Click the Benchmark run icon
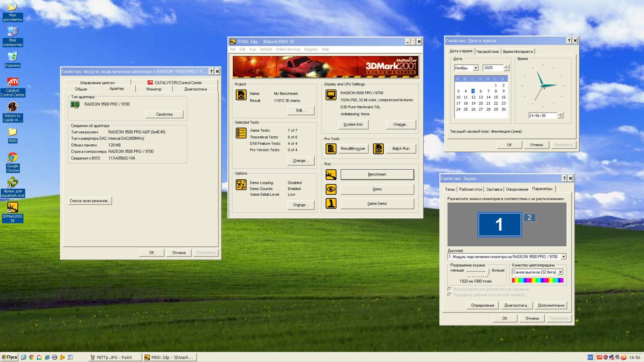The image size is (644, 362). click(331, 175)
